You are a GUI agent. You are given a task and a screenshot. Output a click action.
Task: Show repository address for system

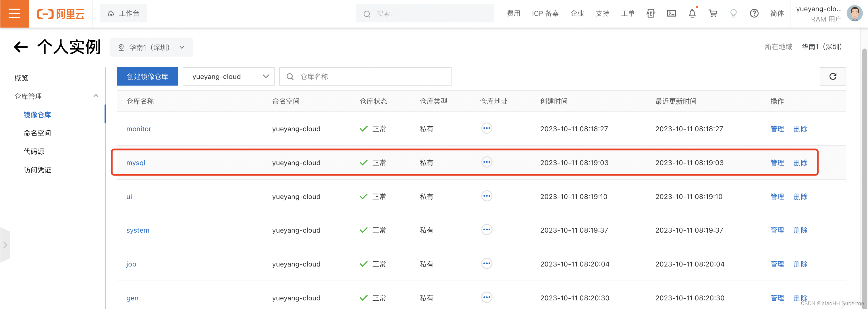pyautogui.click(x=487, y=230)
